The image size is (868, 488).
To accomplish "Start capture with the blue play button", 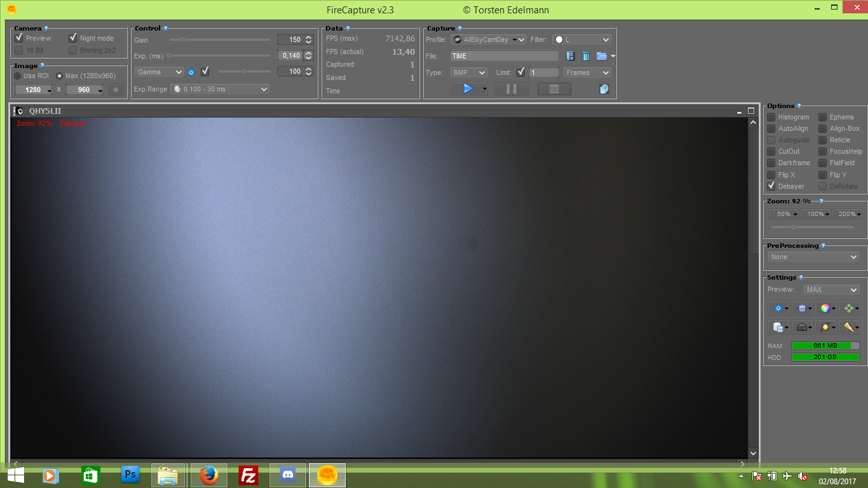I will pos(468,89).
